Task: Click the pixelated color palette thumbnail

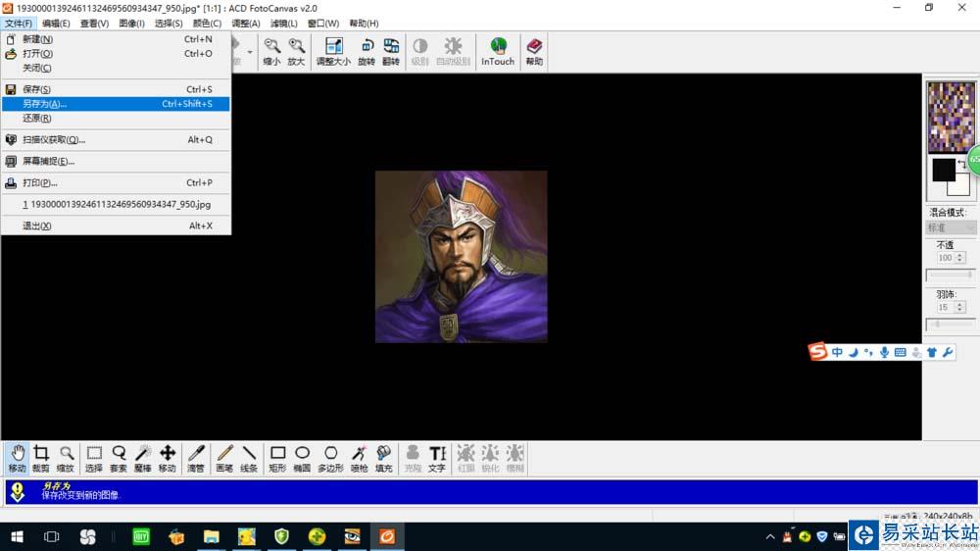Action: tap(951, 117)
